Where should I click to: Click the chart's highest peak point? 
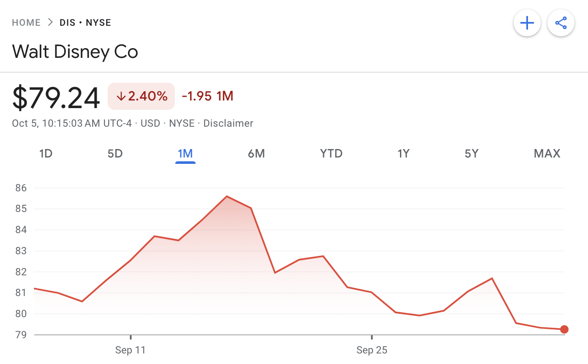click(227, 196)
